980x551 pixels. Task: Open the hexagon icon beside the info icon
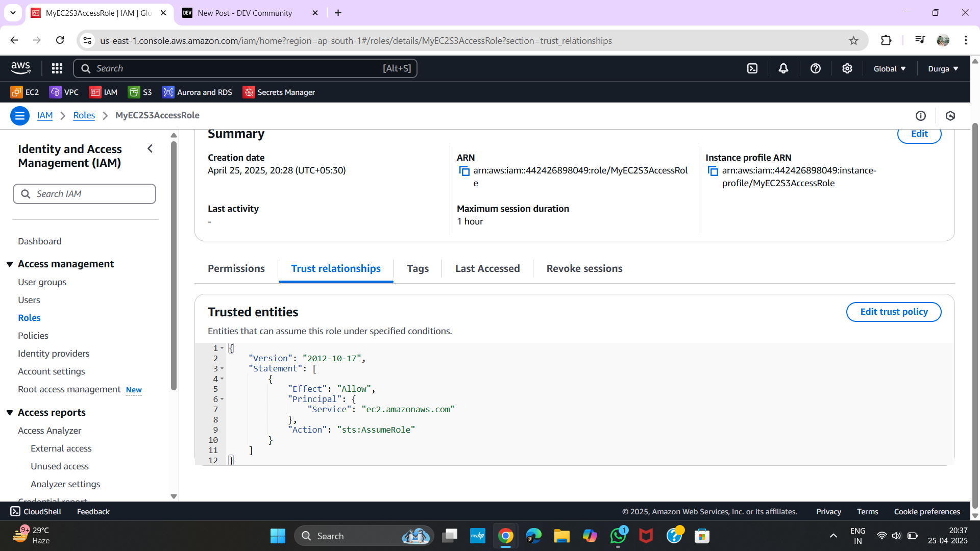tap(950, 116)
